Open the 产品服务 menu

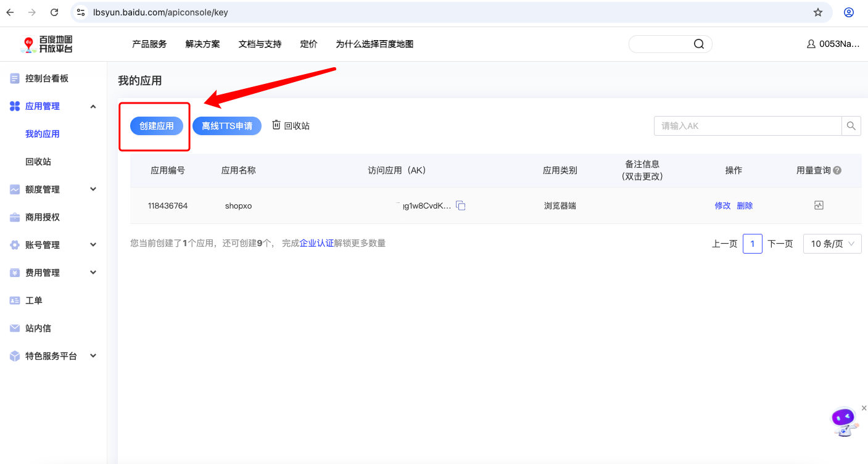click(149, 44)
